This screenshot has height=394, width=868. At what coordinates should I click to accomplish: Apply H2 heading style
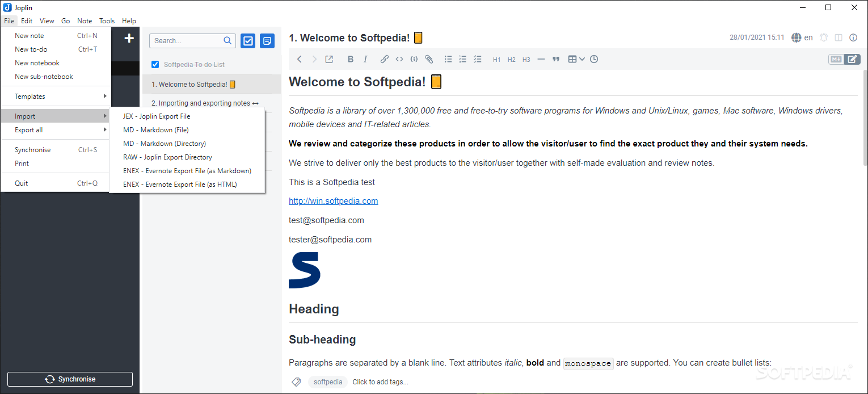coord(512,60)
